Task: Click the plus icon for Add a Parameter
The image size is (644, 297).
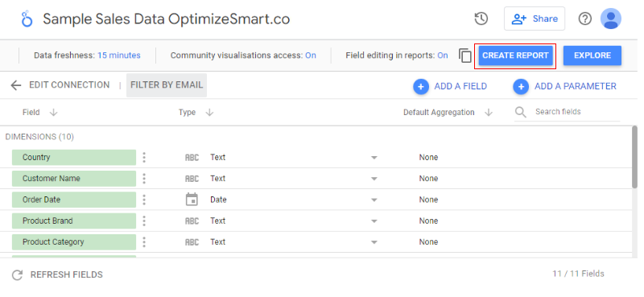Action: coord(521,86)
